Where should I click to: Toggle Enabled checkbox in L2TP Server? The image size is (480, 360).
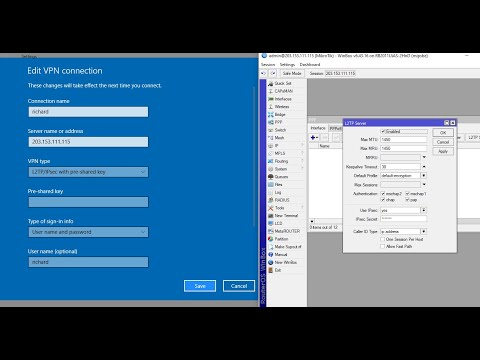[383, 131]
